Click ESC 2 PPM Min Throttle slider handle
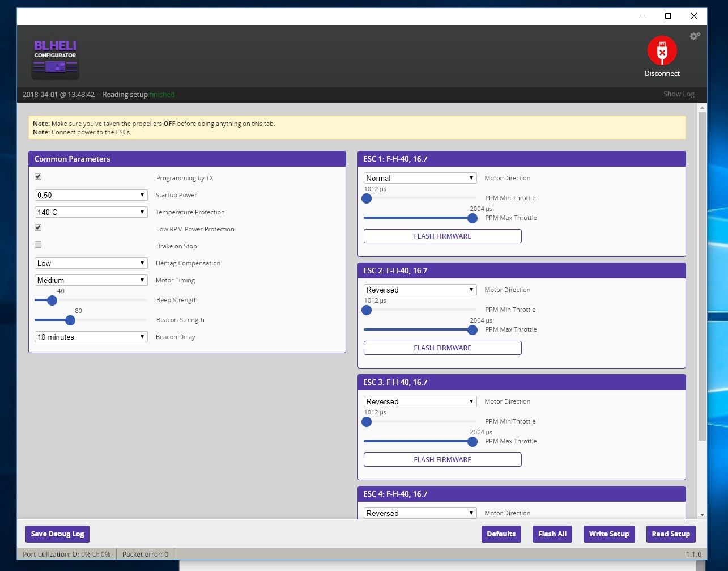This screenshot has height=571, width=728. click(367, 310)
